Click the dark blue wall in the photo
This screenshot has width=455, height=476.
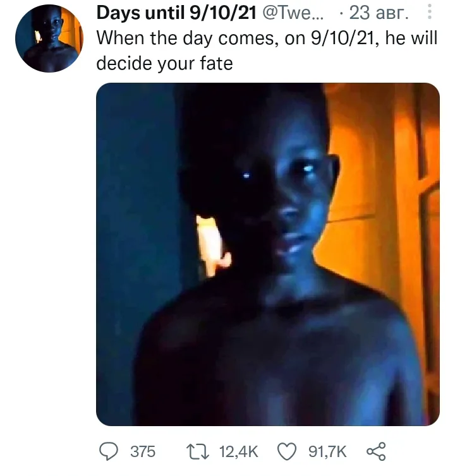(x=136, y=213)
